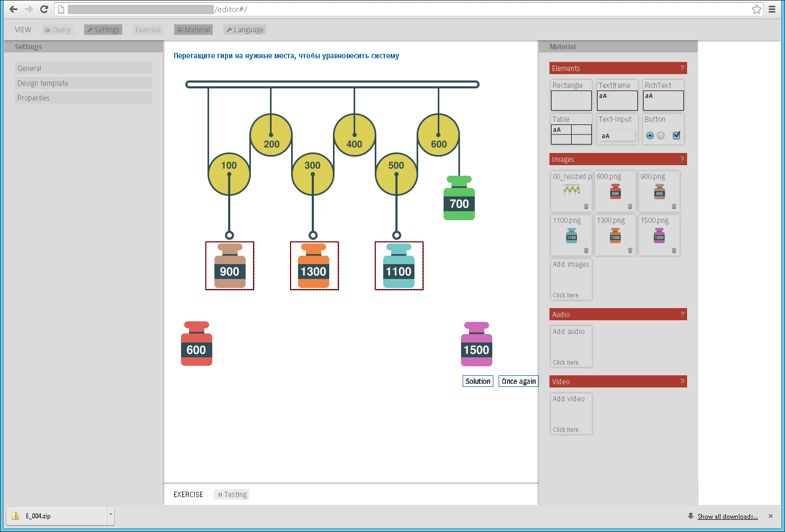The image size is (785, 532).
Task: Click the Russian instruction text on canvas
Action: 286,56
